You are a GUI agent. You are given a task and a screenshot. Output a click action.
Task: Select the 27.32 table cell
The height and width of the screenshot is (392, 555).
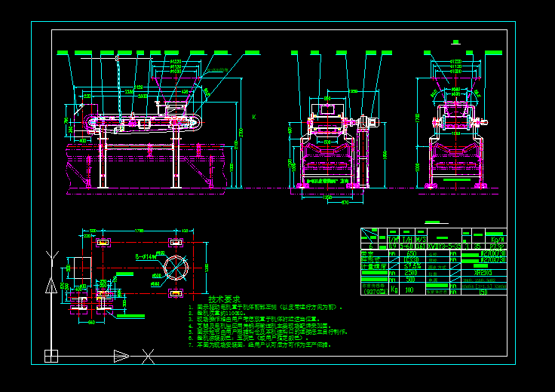[497, 247]
